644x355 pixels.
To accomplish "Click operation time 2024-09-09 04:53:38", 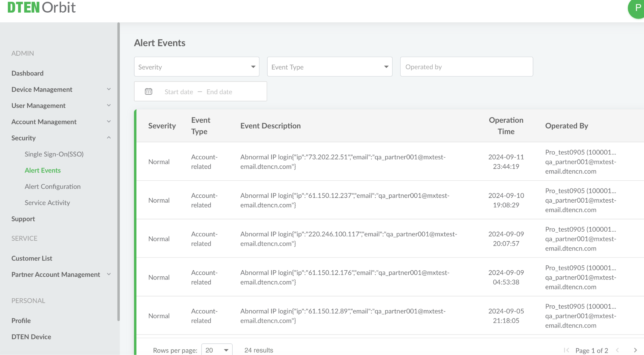I will (x=506, y=277).
